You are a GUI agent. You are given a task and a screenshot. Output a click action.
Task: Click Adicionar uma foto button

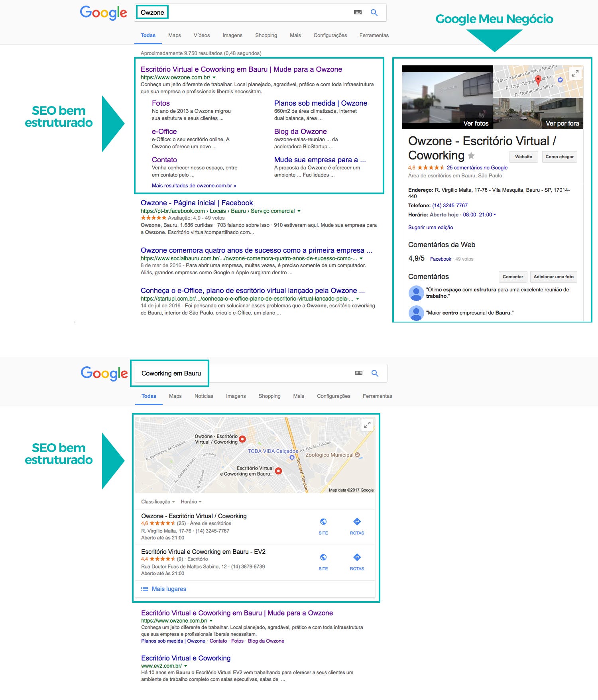(554, 277)
